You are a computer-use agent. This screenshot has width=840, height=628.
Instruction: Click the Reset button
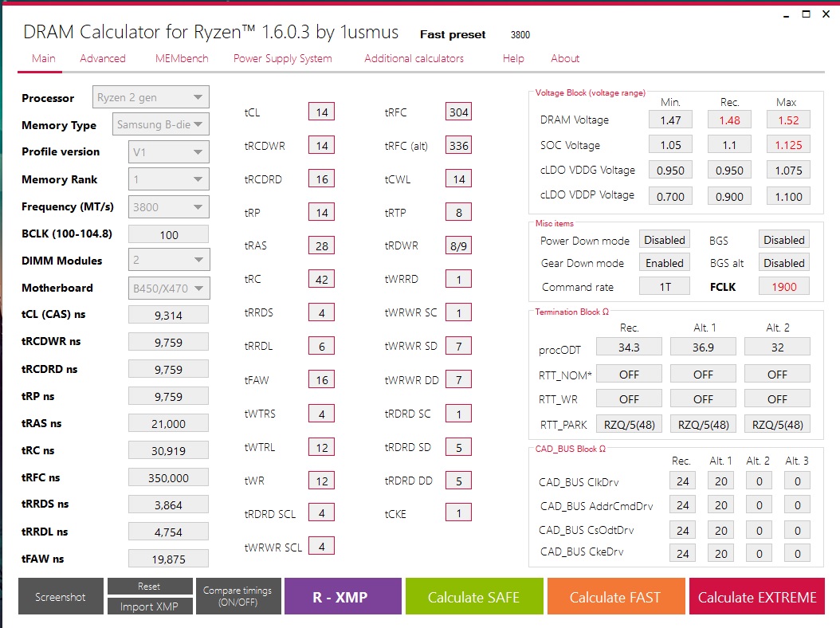(150, 587)
